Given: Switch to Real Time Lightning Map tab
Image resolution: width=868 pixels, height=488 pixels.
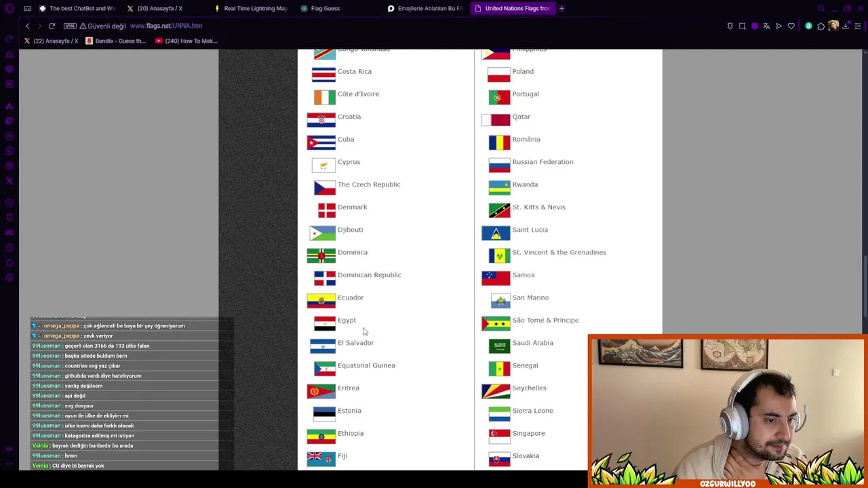Looking at the screenshot, I should click(x=251, y=8).
